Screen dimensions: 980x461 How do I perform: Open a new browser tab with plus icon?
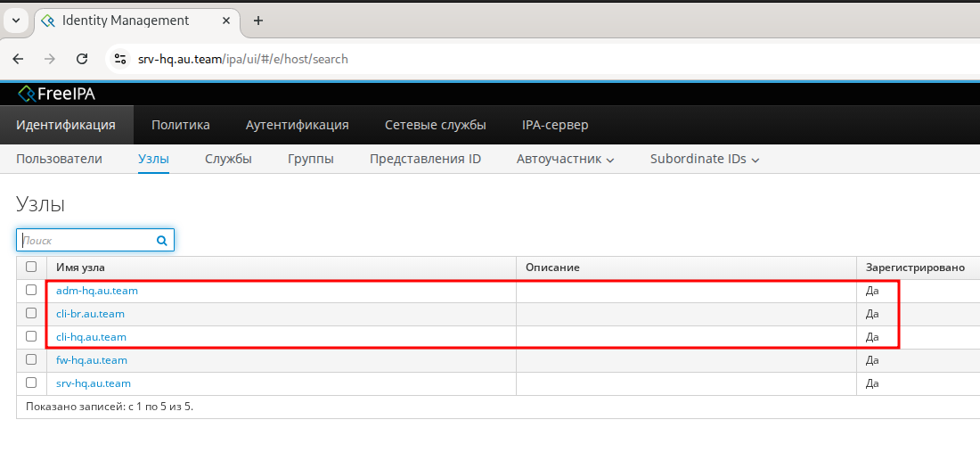(x=258, y=21)
